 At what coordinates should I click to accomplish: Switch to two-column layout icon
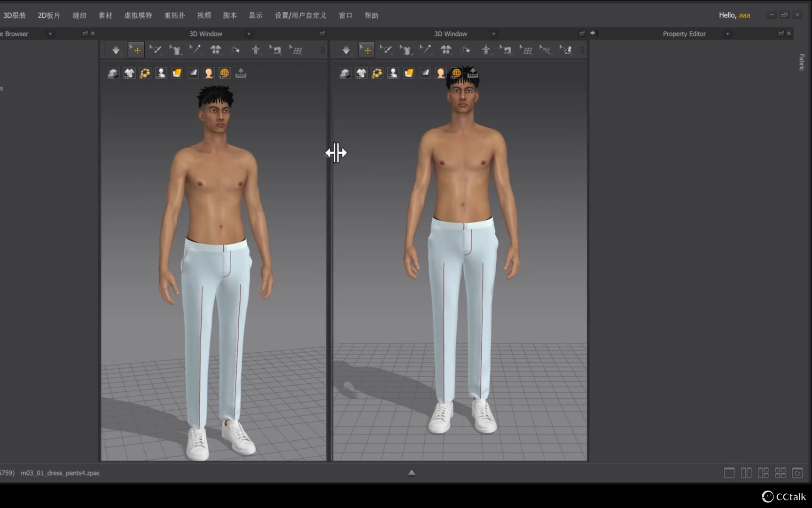[746, 473]
